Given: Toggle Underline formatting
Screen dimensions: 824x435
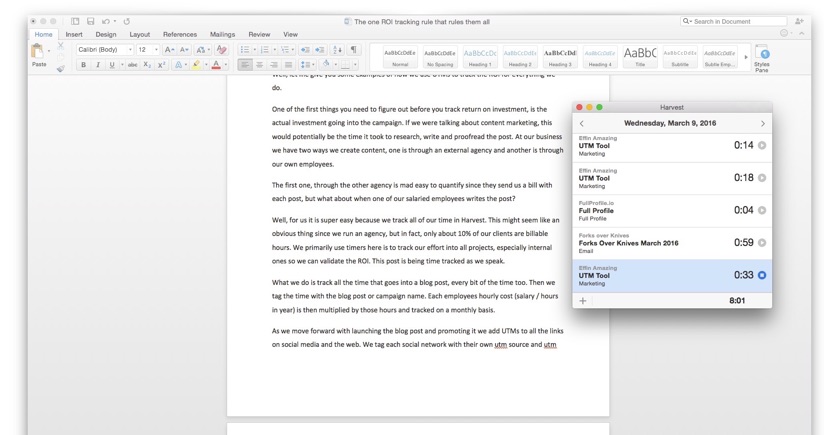Looking at the screenshot, I should [x=111, y=65].
